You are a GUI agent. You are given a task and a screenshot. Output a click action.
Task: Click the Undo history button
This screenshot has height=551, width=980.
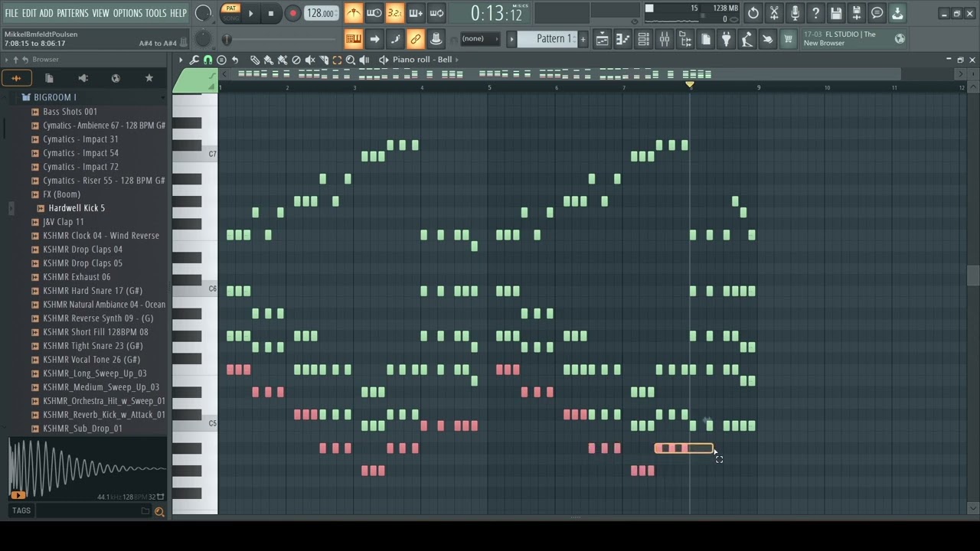[753, 13]
